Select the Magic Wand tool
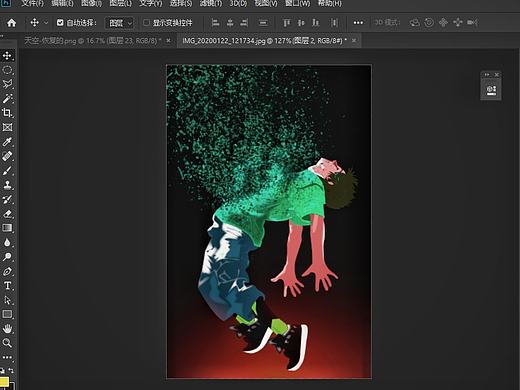 (x=7, y=98)
